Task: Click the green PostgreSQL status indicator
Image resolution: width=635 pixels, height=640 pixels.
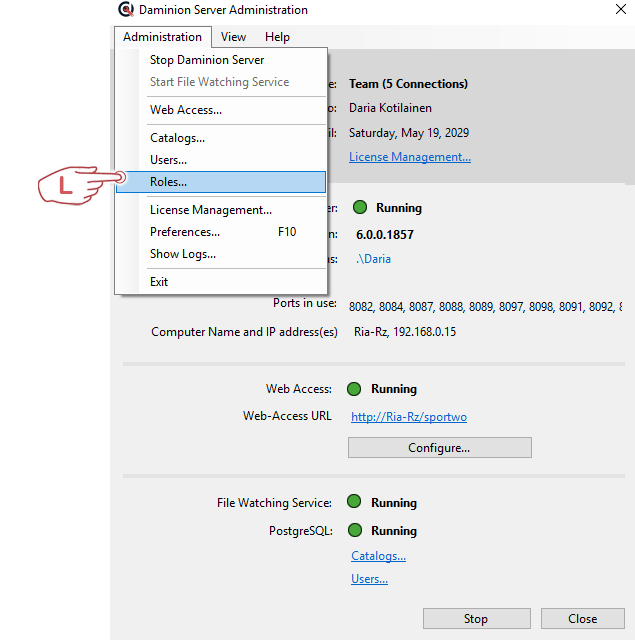Action: coord(355,530)
